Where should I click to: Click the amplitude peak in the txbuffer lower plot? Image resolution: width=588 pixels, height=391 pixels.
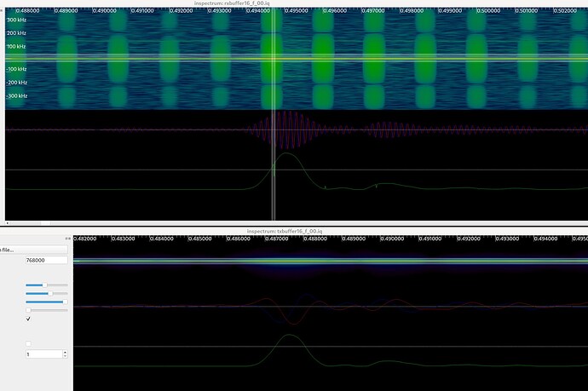tap(289, 335)
